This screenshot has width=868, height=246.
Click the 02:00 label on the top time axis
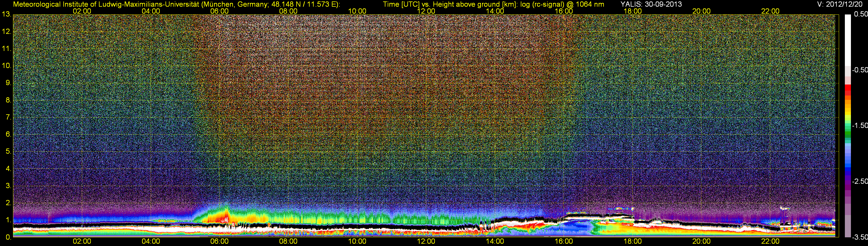[82, 11]
